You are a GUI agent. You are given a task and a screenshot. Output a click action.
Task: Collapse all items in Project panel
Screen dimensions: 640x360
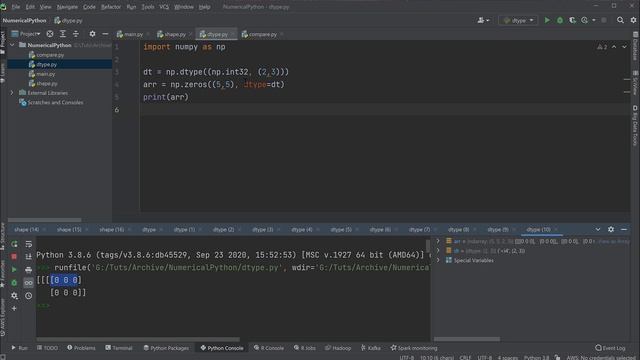click(x=76, y=34)
